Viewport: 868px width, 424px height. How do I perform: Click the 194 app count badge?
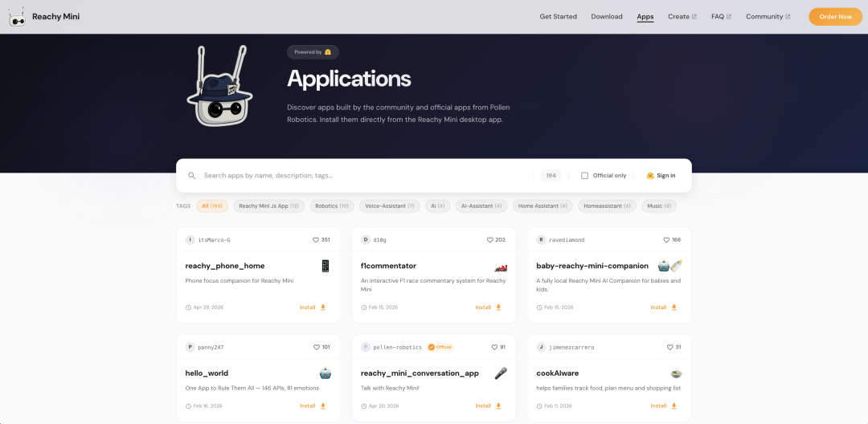pyautogui.click(x=551, y=176)
